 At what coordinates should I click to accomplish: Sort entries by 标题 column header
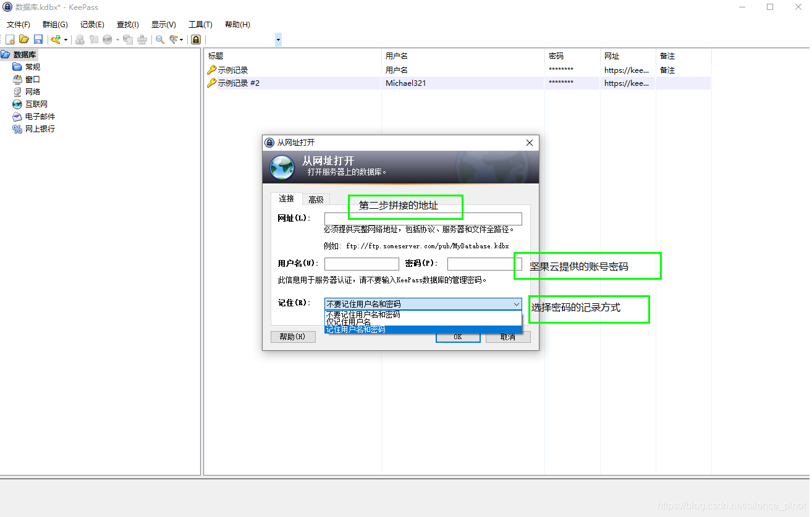click(293, 56)
